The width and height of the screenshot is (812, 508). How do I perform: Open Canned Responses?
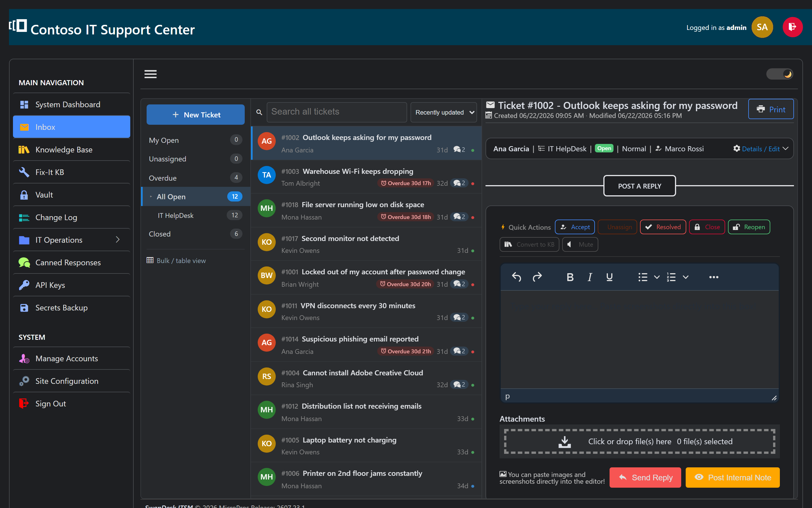71,262
